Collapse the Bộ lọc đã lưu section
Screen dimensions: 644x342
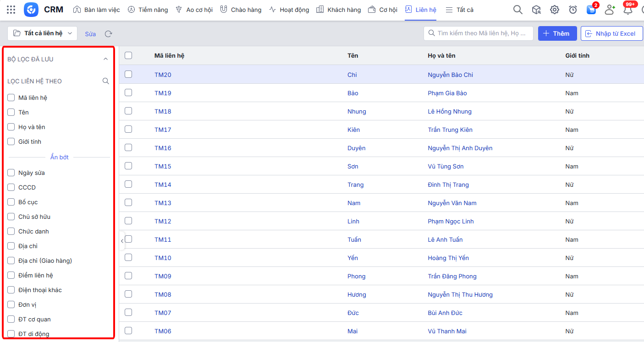[x=105, y=59]
